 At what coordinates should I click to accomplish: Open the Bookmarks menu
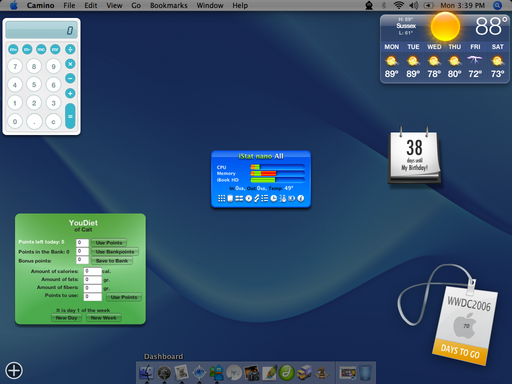[169, 5]
